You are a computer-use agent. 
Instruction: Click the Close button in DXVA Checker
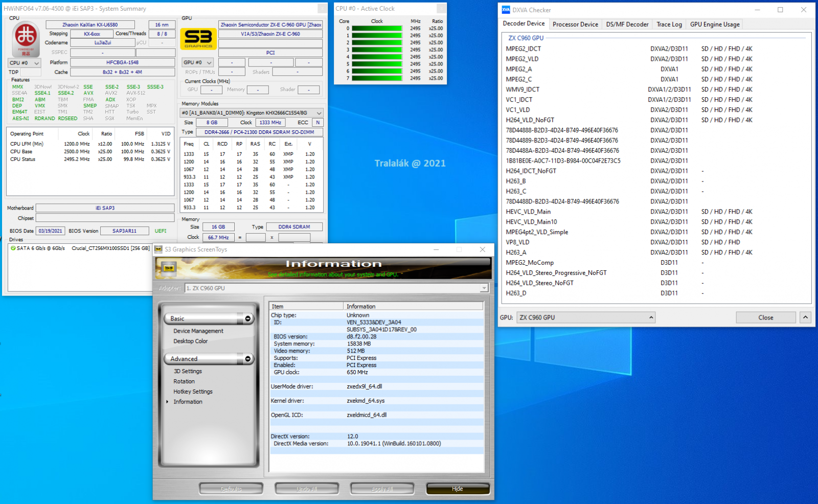(x=765, y=317)
